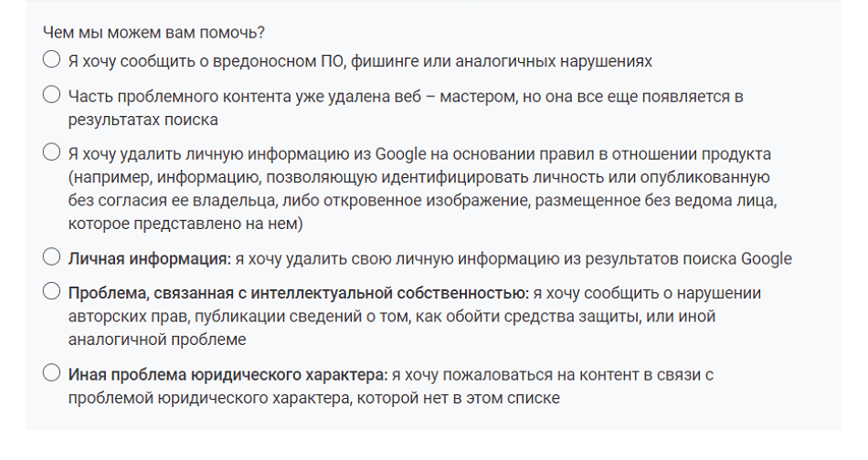Select radio for removing personal info under product policies

(52, 152)
